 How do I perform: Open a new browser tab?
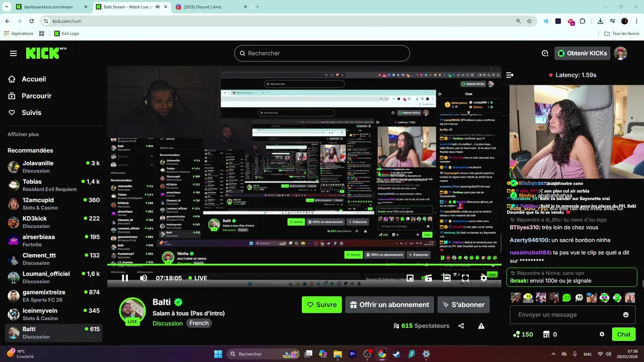tap(258, 7)
